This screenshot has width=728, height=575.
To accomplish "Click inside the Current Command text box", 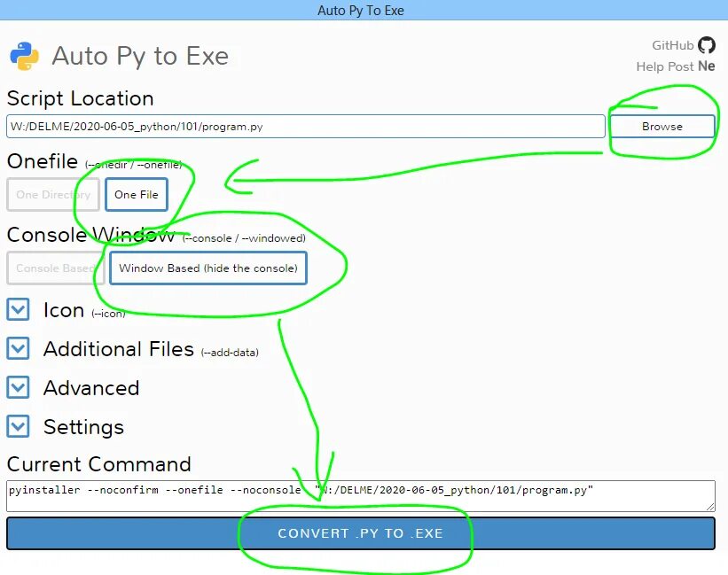I will pyautogui.click(x=361, y=496).
